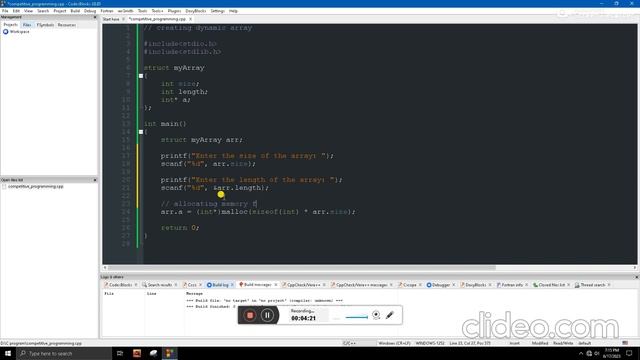Click the system clock
The height and width of the screenshot is (360, 640).
[x=611, y=353]
